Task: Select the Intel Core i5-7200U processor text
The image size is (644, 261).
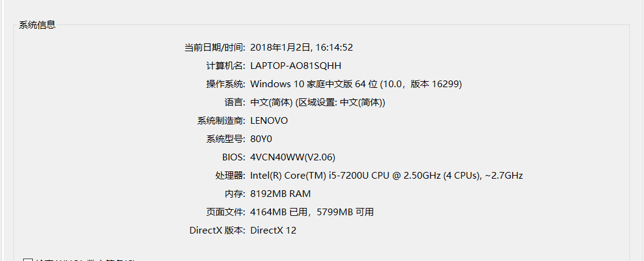Action: click(x=386, y=176)
